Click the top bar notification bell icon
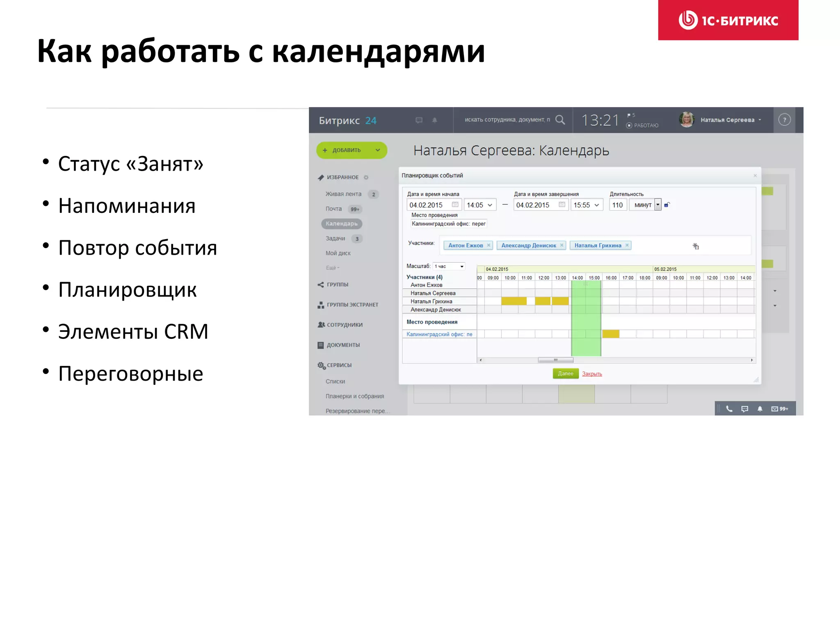840x630 pixels. click(435, 120)
